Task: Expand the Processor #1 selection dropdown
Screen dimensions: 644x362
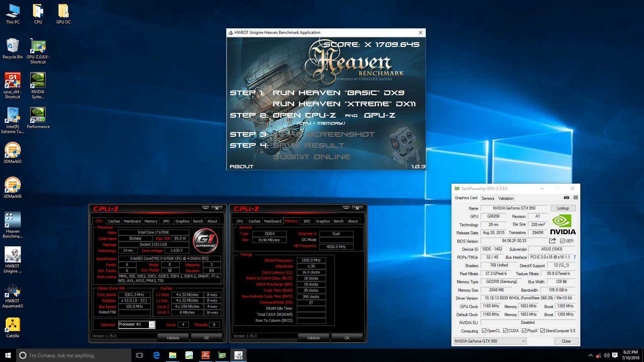Action: [152, 324]
